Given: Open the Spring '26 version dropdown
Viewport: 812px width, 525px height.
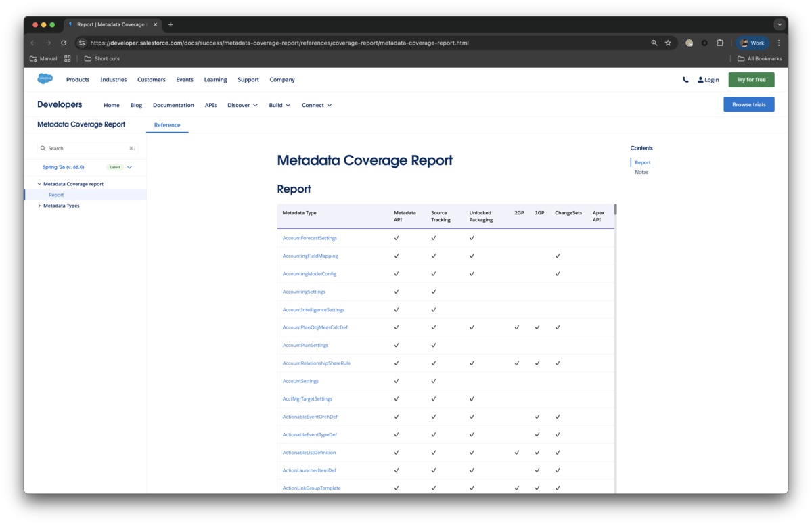Looking at the screenshot, I should coord(88,167).
